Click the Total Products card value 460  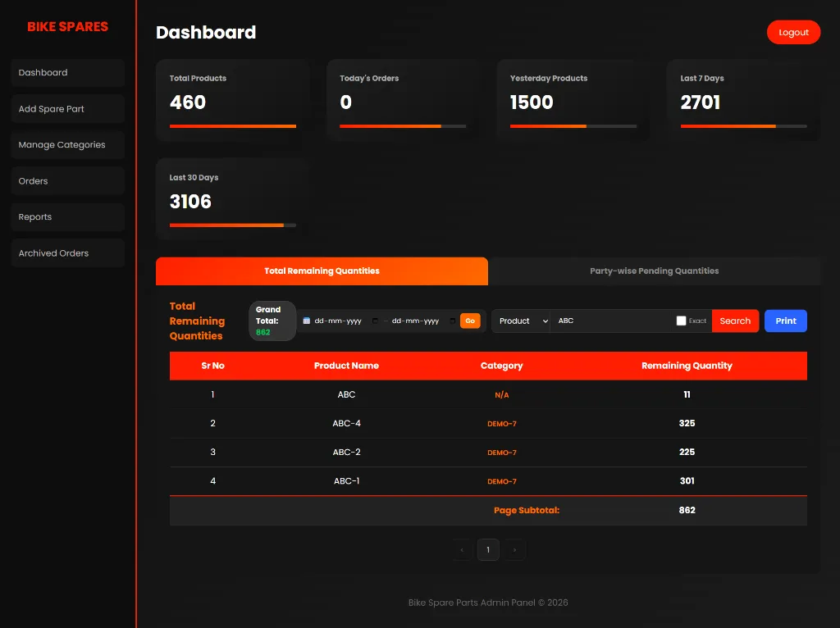[x=188, y=102]
